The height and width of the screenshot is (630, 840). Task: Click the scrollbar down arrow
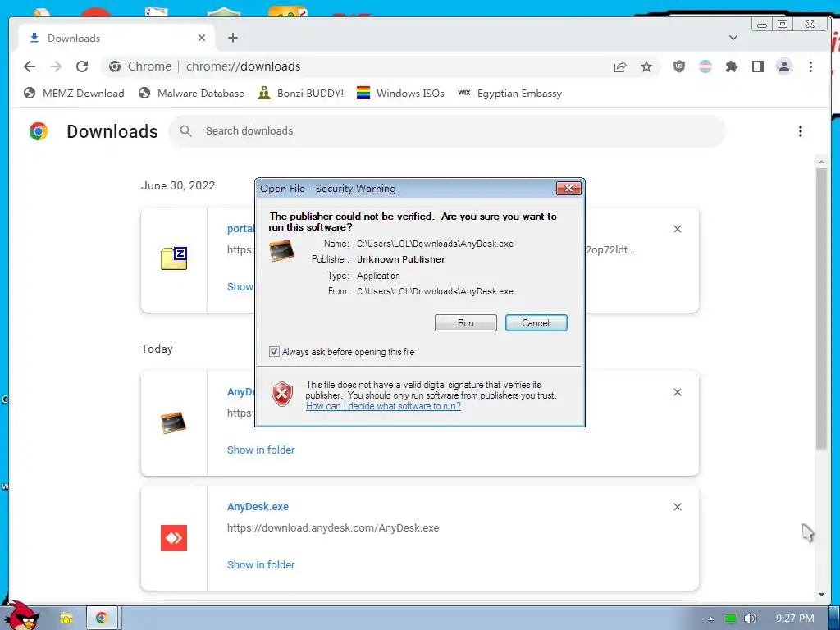[x=821, y=594]
